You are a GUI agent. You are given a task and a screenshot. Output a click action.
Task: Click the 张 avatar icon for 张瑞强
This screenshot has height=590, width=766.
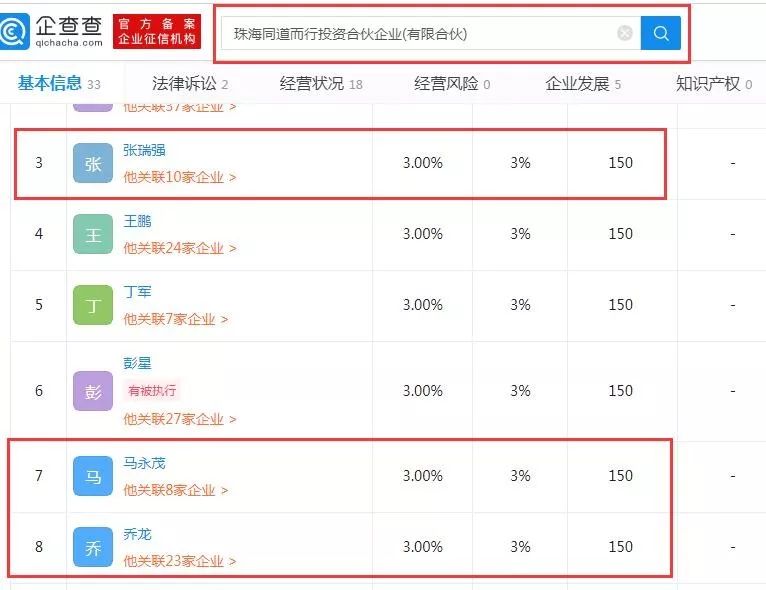[93, 163]
